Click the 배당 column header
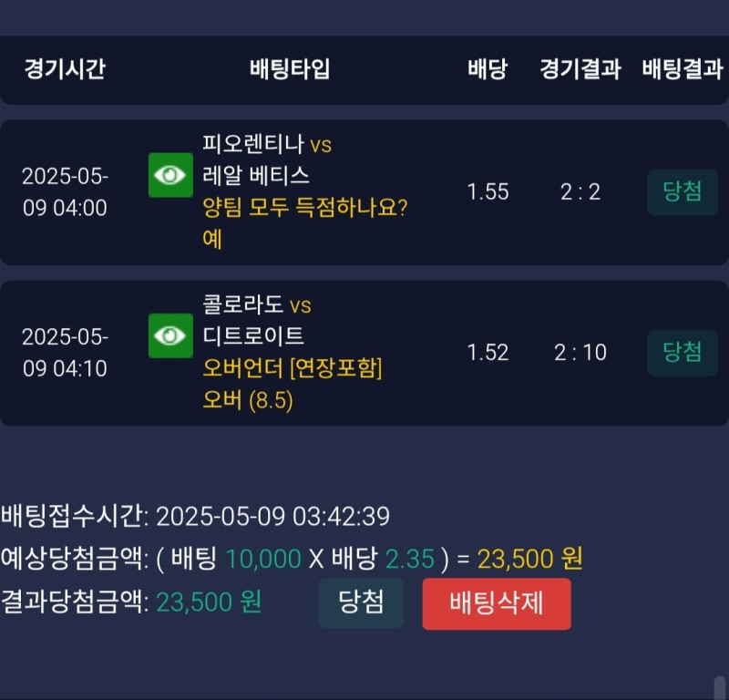729x700 pixels. coord(488,69)
